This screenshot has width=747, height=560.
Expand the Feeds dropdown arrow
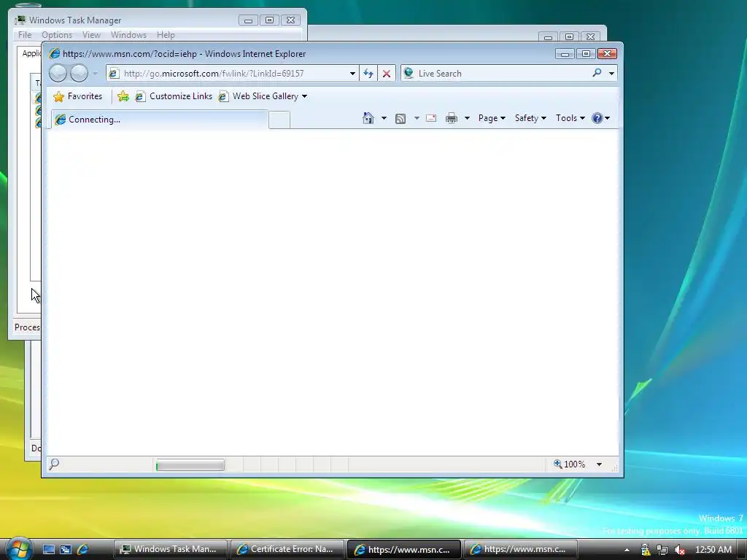click(417, 118)
